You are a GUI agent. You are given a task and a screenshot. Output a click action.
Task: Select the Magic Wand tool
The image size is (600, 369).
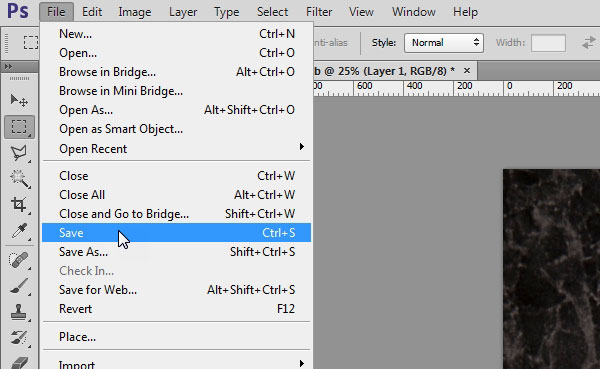click(19, 179)
